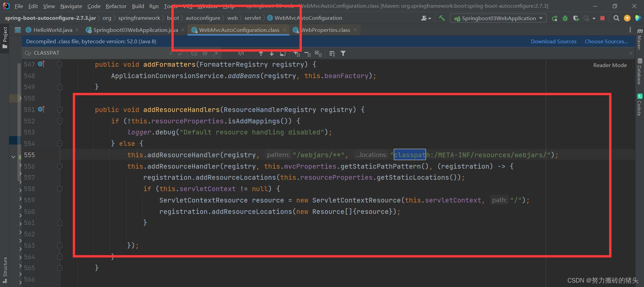Add selection for next occurrence icon
644x287 pixels.
tap(297, 53)
